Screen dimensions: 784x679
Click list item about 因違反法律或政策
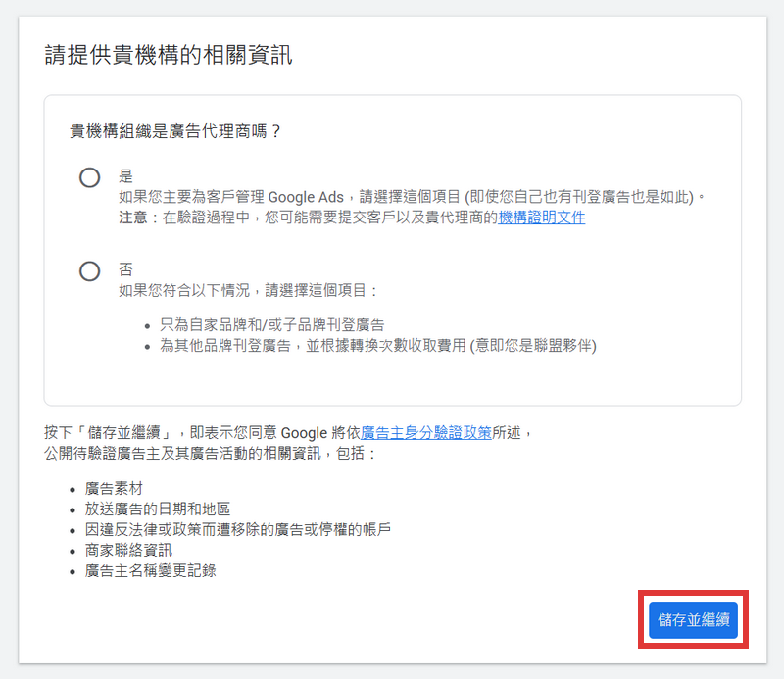(x=238, y=529)
